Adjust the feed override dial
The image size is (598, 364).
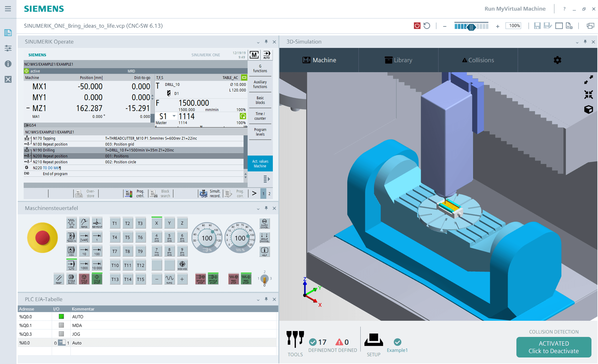pyautogui.click(x=240, y=238)
